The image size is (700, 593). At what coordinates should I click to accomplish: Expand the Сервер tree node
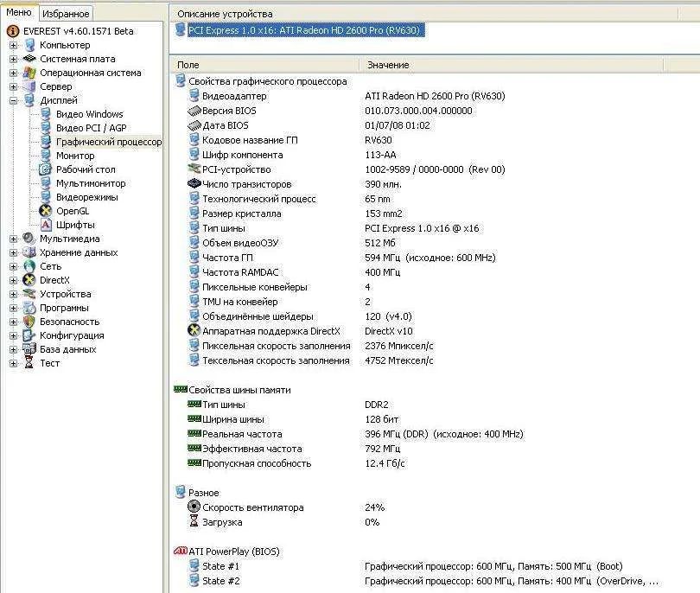tap(13, 86)
